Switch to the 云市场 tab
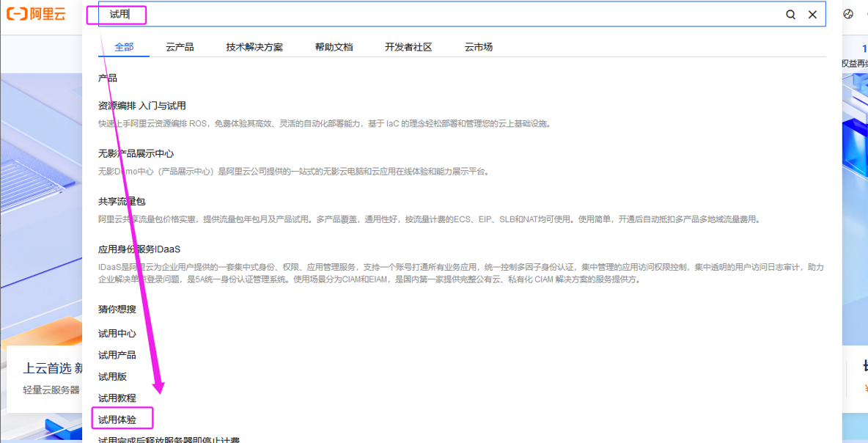This screenshot has height=443, width=868. [x=477, y=46]
